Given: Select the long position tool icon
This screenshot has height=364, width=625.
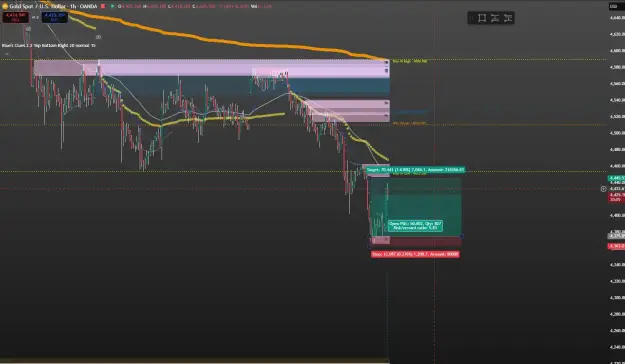Looking at the screenshot, I should coord(495,18).
